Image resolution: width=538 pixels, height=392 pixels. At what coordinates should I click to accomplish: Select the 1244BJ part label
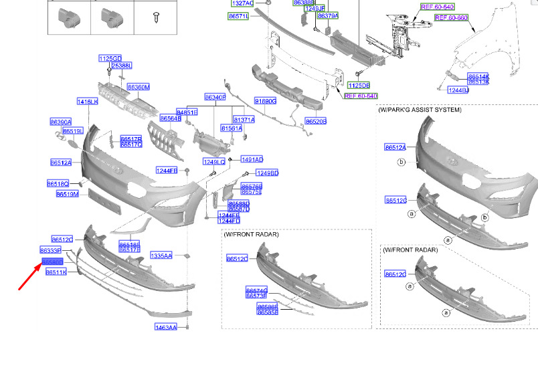click(458, 90)
